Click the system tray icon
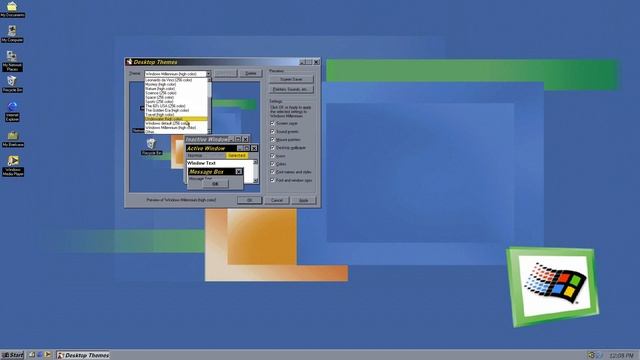The width and height of the screenshot is (640, 360). point(591,355)
